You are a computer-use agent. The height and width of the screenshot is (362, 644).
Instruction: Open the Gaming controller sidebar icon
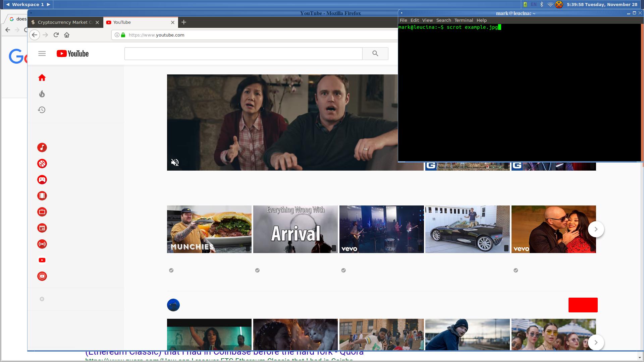[x=42, y=180]
